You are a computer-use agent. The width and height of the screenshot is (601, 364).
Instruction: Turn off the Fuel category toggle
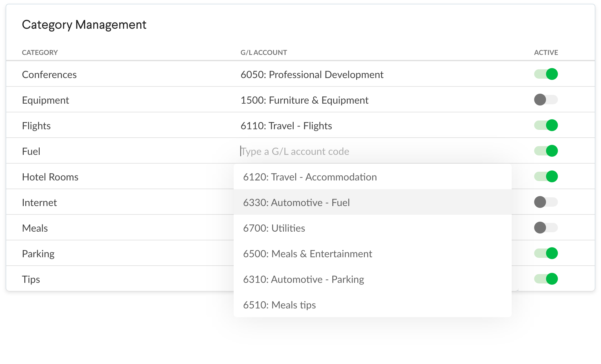pos(546,151)
